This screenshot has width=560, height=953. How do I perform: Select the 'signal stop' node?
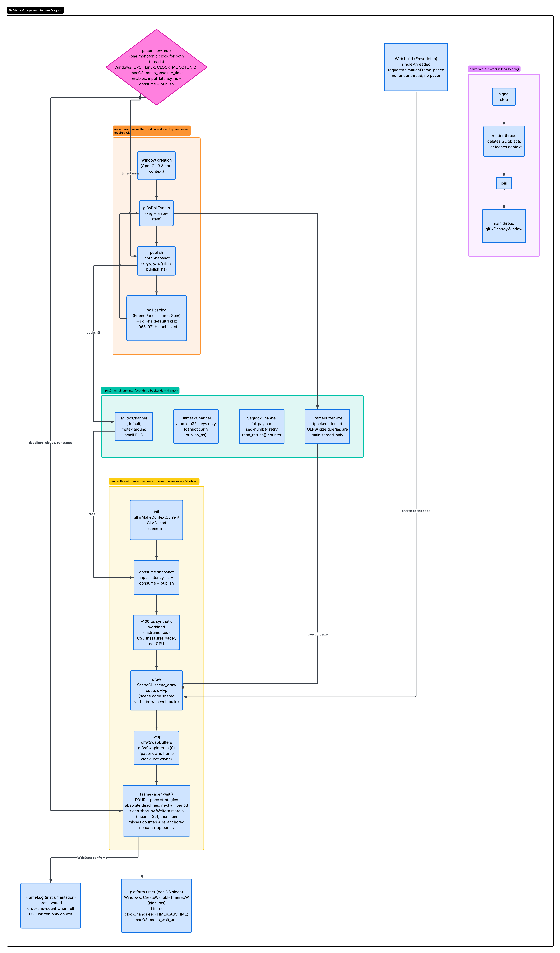504,97
